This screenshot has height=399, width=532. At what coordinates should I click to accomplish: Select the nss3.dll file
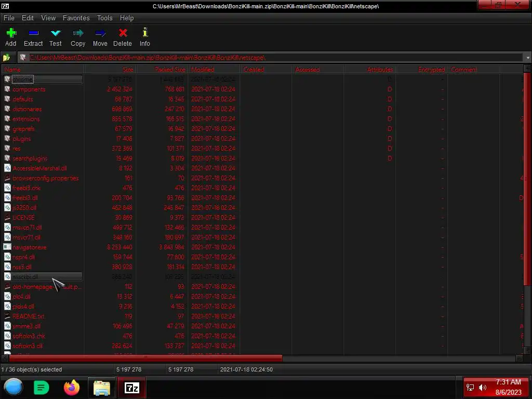tap(22, 267)
